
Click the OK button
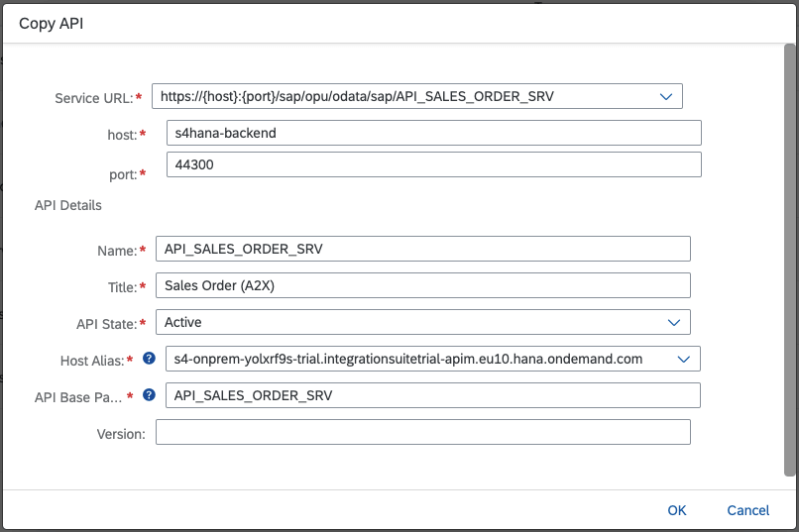677,510
